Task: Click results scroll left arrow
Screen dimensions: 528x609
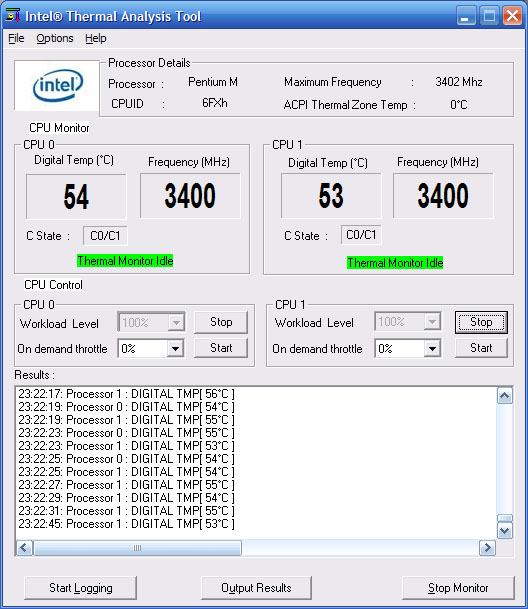Action: tap(24, 548)
